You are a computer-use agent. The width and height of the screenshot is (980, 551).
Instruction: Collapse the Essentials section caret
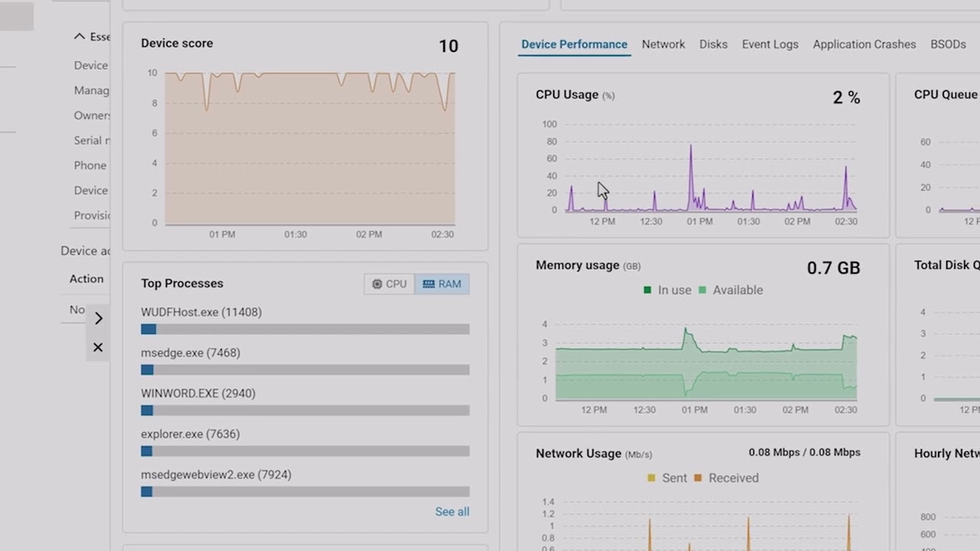[79, 37]
